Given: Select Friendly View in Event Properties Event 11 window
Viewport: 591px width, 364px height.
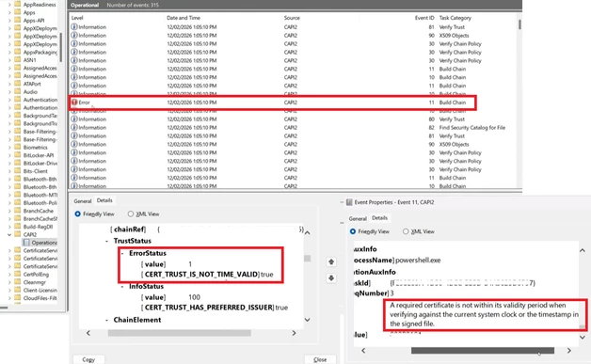Looking at the screenshot, I should 353,231.
